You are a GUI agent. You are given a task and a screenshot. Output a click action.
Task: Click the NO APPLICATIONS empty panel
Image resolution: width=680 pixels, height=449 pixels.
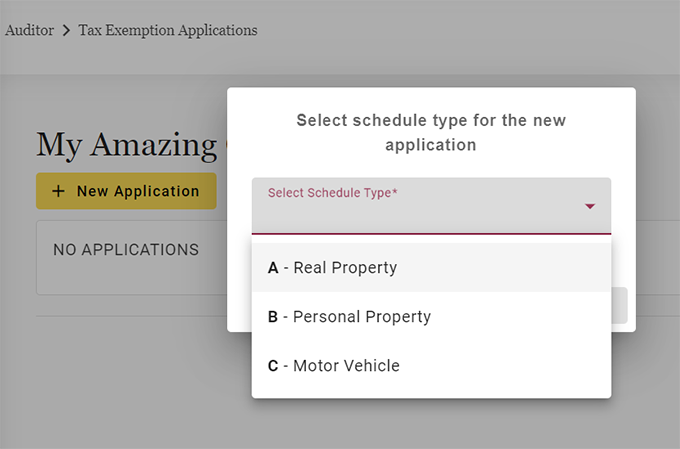130,258
